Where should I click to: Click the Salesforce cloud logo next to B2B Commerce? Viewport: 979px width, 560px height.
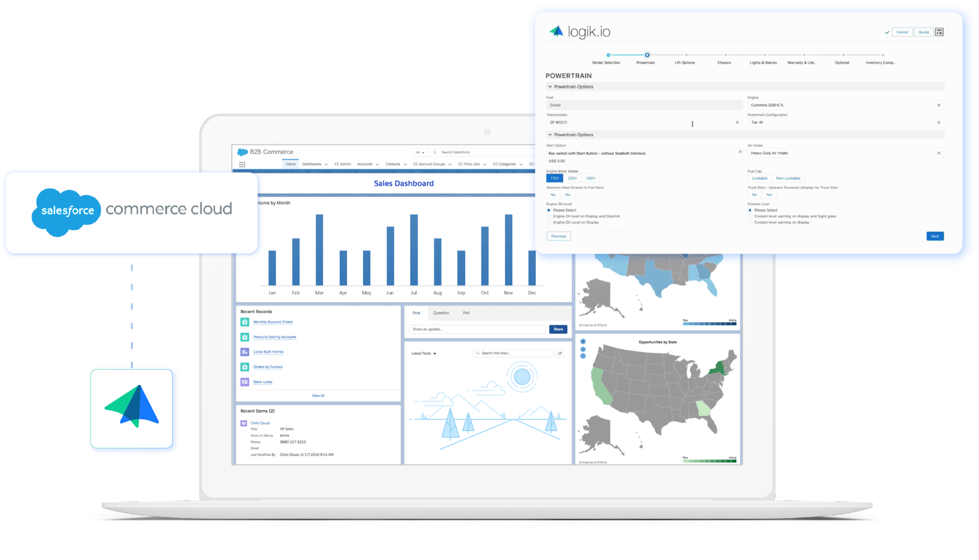pos(242,152)
